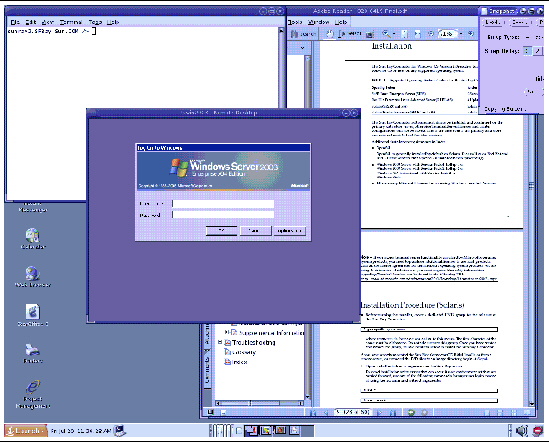Click Options in the Log On to Windows dialog

click(289, 230)
